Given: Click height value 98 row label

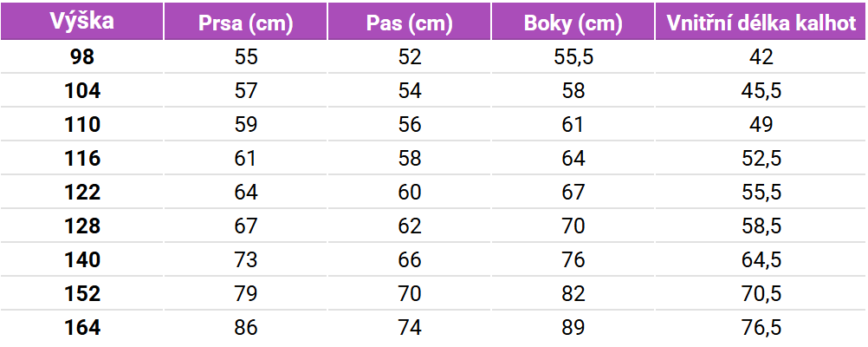Looking at the screenshot, I should click(x=82, y=57).
